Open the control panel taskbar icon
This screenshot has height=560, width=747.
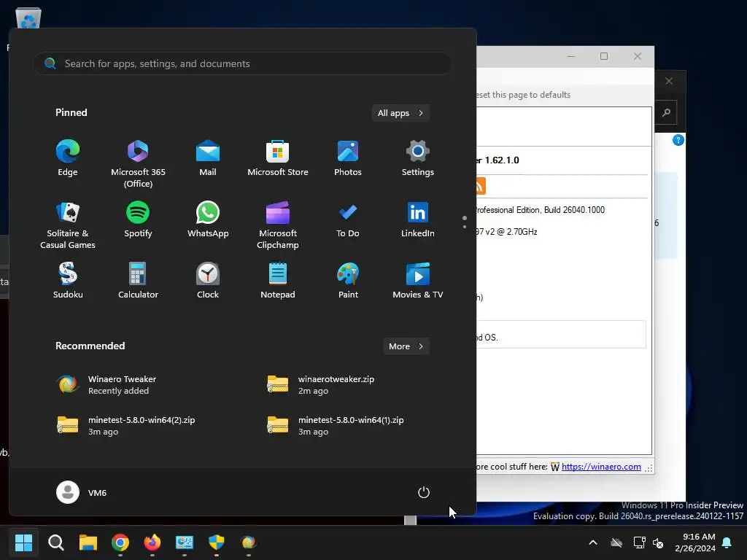click(x=185, y=542)
